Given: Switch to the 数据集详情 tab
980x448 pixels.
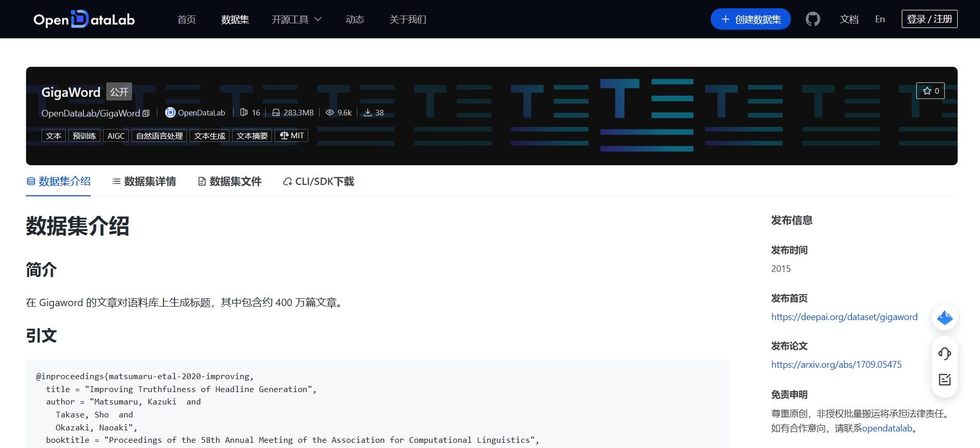Looking at the screenshot, I should [144, 181].
